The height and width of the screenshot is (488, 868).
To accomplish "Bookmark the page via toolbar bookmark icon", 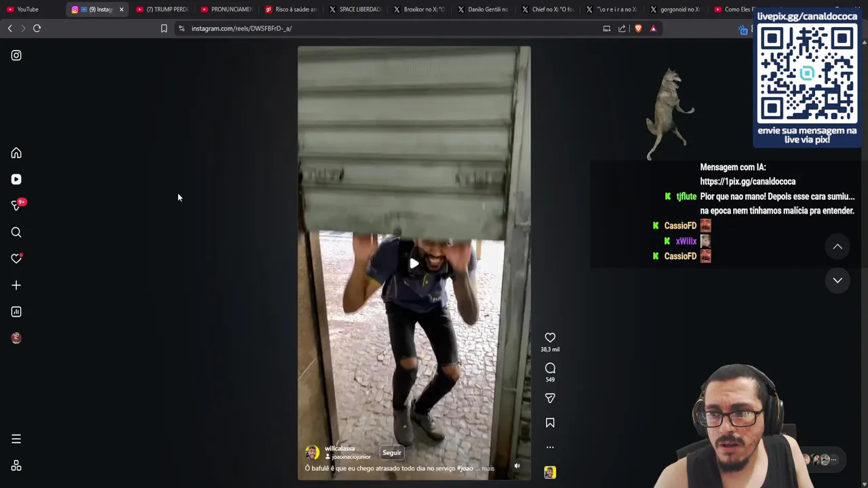I will [163, 28].
